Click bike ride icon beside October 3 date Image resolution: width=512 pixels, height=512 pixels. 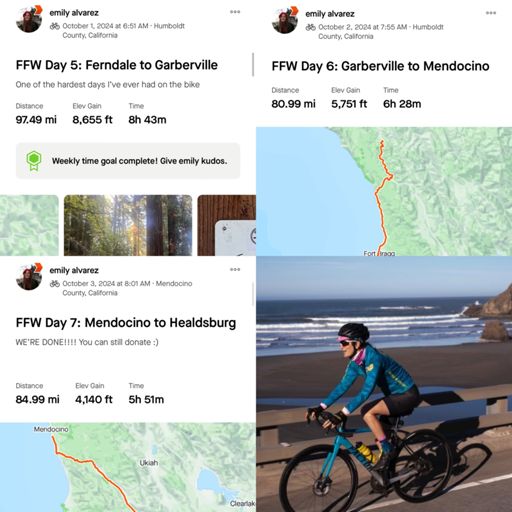click(x=55, y=284)
